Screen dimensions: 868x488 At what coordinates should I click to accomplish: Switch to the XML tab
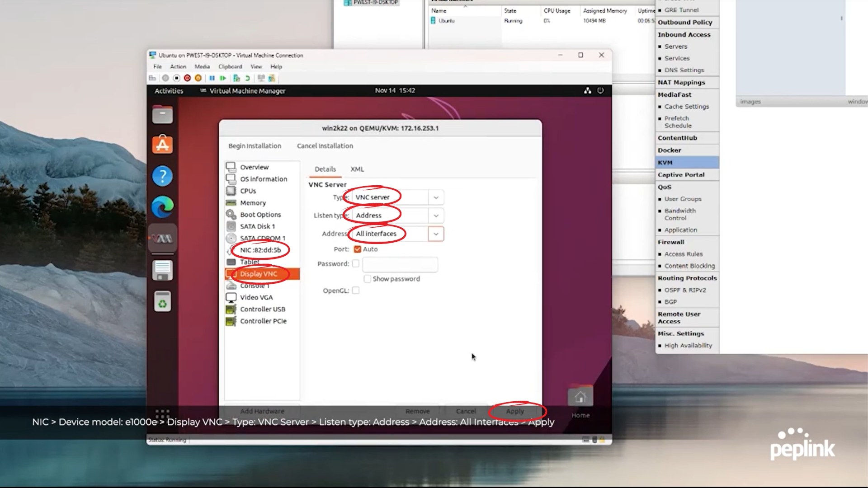(357, 169)
